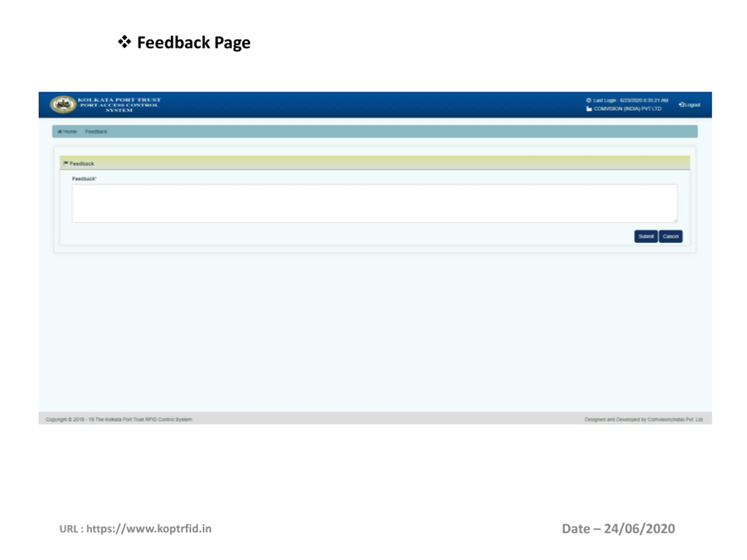
Task: Click the 'COMVISION (INDIA) PVT LTD' user name
Action: tap(627, 109)
